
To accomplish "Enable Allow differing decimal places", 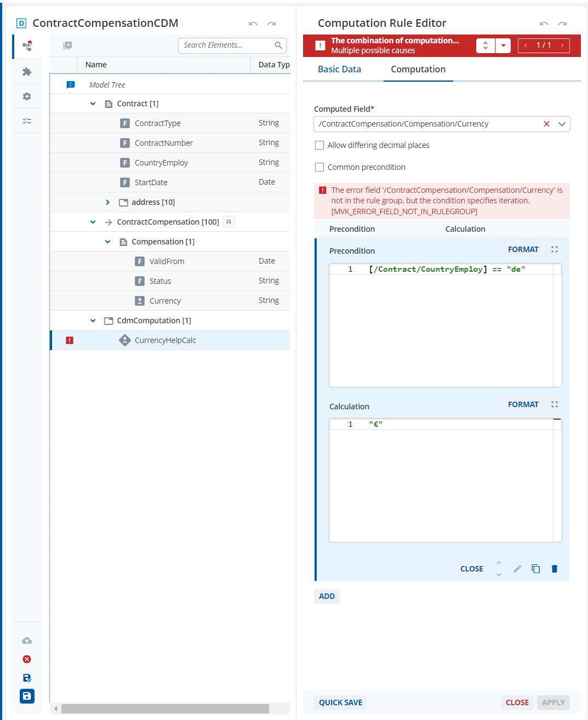I will point(319,145).
